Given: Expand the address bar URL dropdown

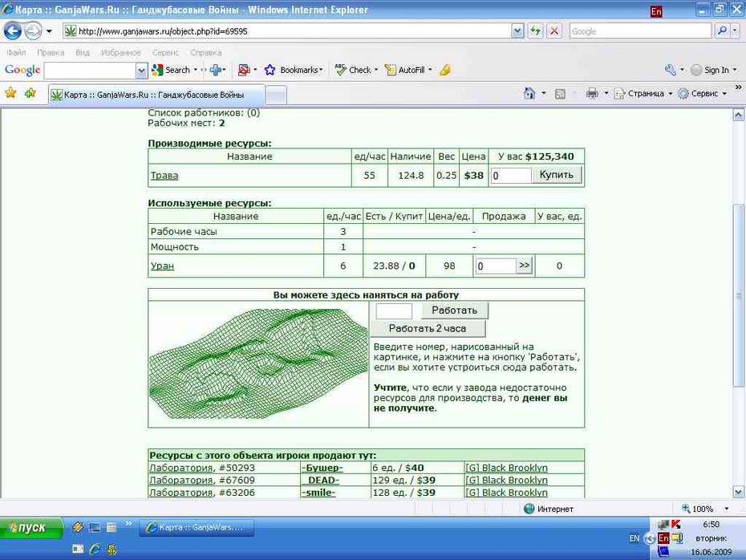Looking at the screenshot, I should (517, 31).
